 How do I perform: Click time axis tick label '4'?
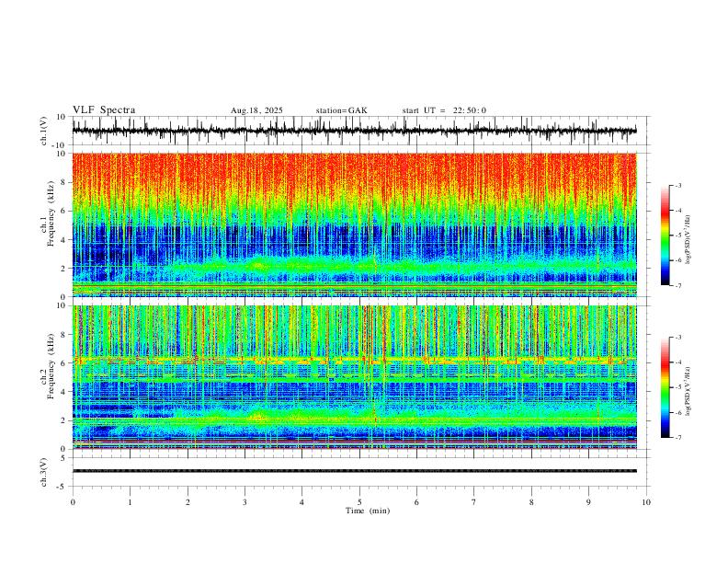(301, 502)
